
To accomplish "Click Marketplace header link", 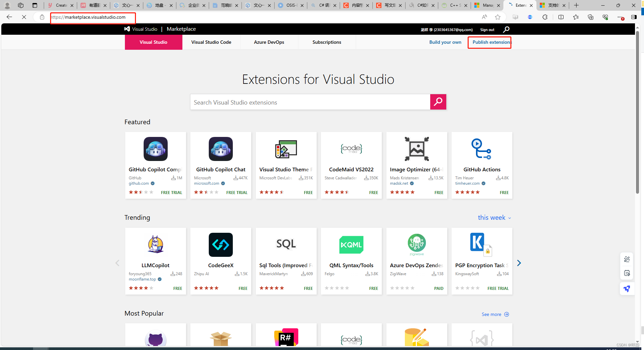I will (x=181, y=29).
